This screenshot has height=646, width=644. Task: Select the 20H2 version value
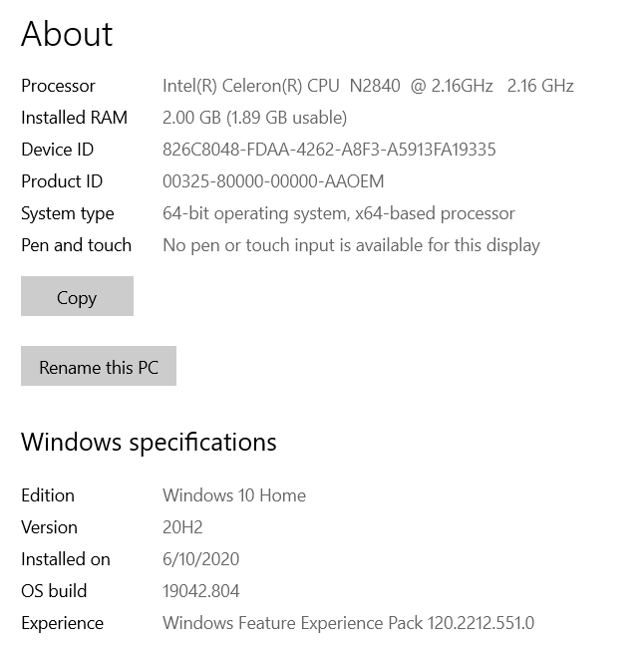[182, 527]
